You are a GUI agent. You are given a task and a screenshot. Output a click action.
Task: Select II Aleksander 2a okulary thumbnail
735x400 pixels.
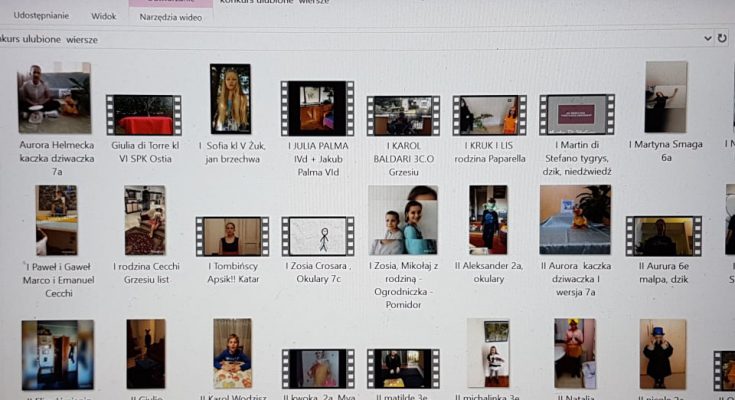(x=488, y=220)
